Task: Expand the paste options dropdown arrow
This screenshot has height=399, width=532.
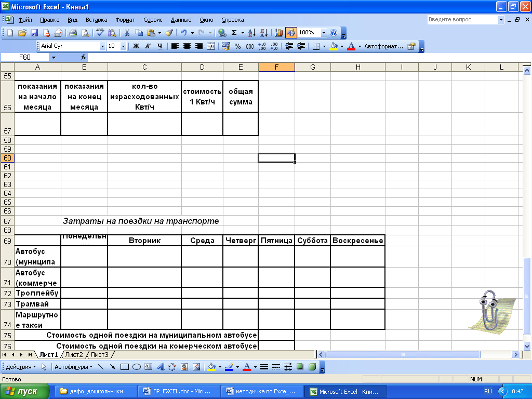Action: [159, 33]
